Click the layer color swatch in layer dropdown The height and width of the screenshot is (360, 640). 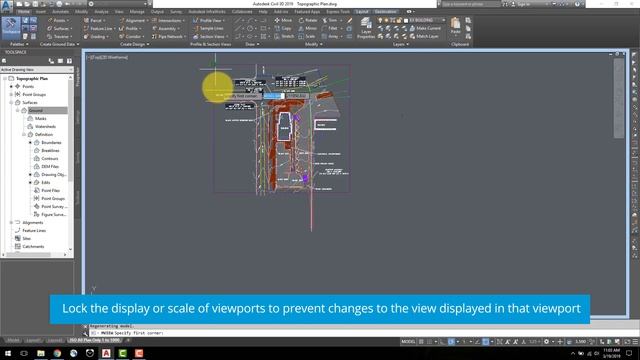[x=406, y=20]
